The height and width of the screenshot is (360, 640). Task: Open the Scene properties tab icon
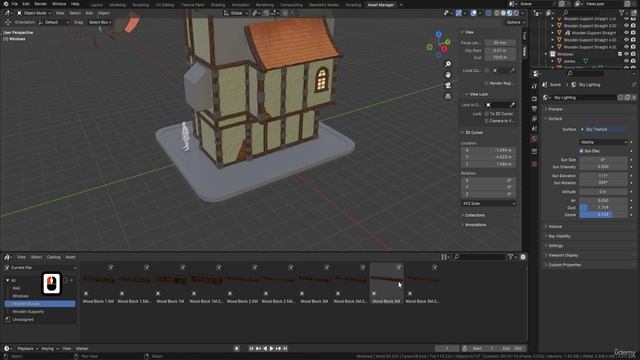point(534,129)
